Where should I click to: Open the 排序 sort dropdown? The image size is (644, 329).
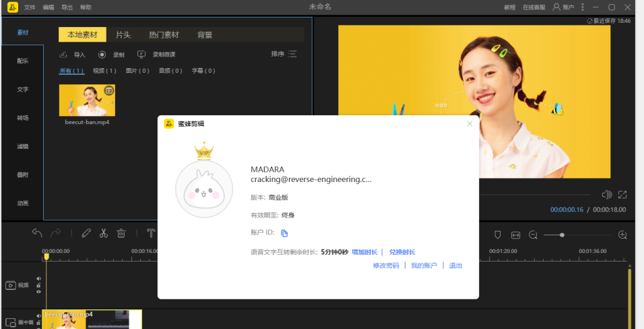click(284, 54)
